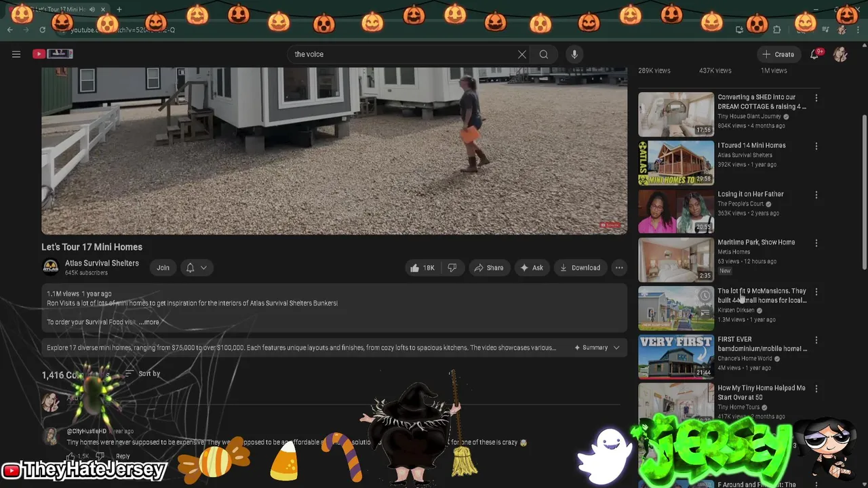Screen dimensions: 868x488
Task: Open the video title 'Let's Tour 17 Mini Homes'
Action: pos(92,247)
